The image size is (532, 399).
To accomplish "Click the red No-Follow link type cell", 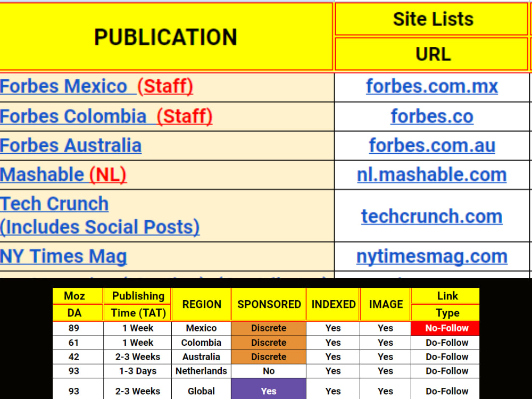I will pos(445,328).
